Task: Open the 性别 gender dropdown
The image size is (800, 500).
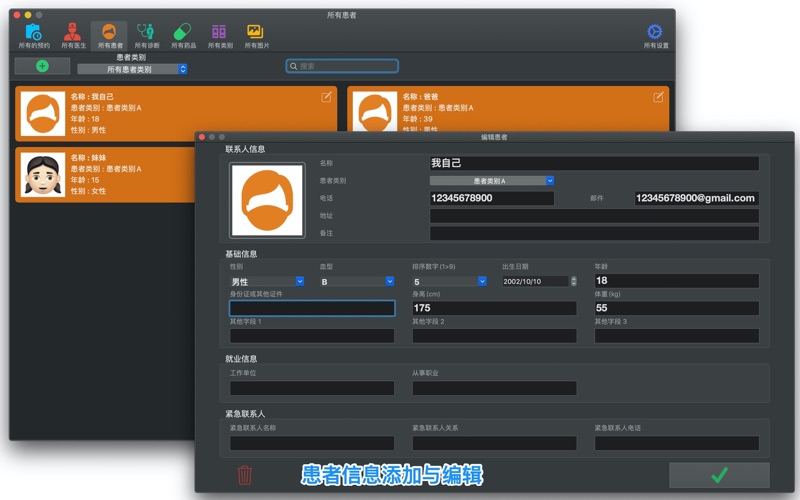Action: (x=267, y=282)
